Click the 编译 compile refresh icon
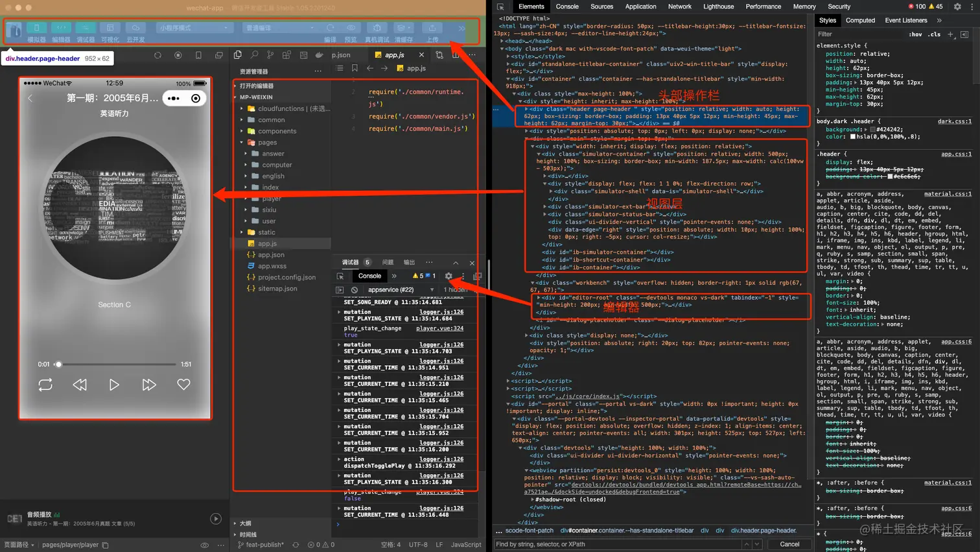980x552 pixels. [331, 28]
